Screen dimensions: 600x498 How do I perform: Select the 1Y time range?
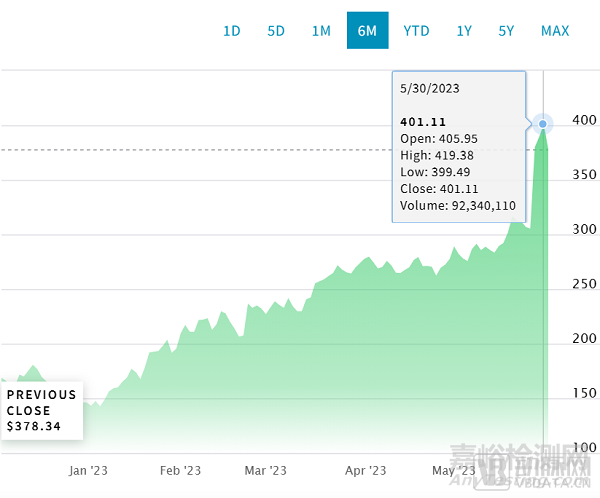point(464,30)
